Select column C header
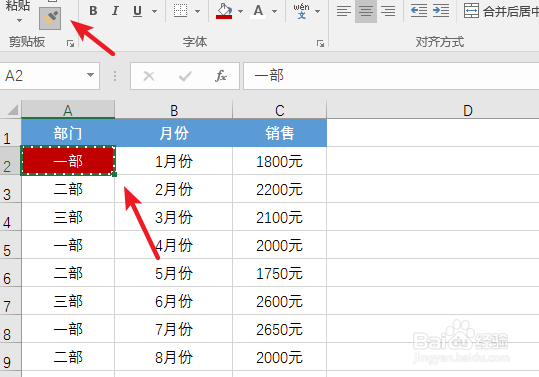This screenshot has height=377, width=539. click(280, 110)
